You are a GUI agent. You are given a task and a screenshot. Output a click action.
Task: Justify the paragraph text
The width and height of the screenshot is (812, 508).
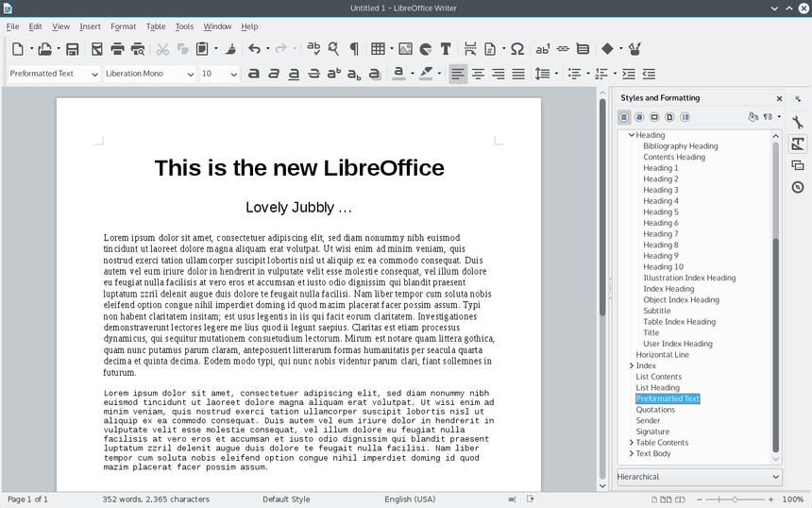(518, 74)
